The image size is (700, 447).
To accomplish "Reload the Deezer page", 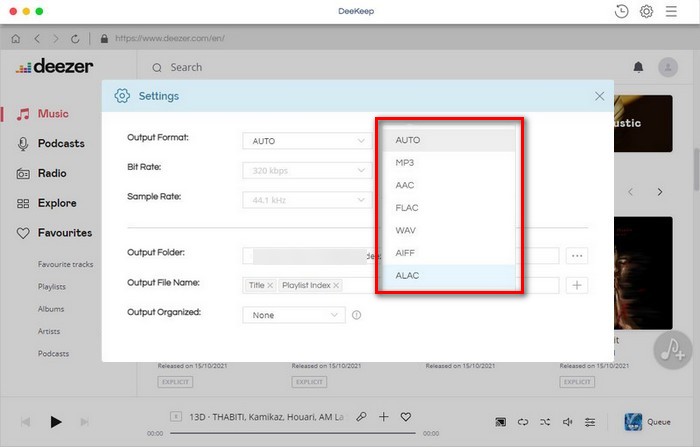I will (x=75, y=39).
